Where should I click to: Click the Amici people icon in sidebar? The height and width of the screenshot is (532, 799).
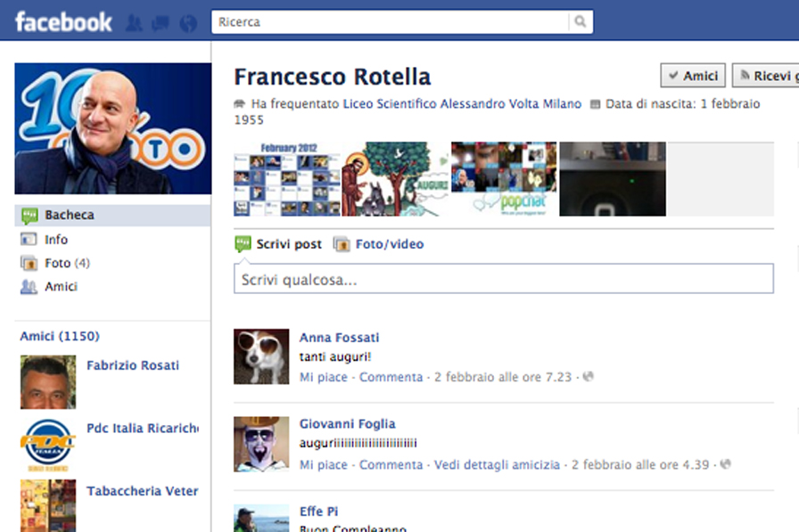29,287
